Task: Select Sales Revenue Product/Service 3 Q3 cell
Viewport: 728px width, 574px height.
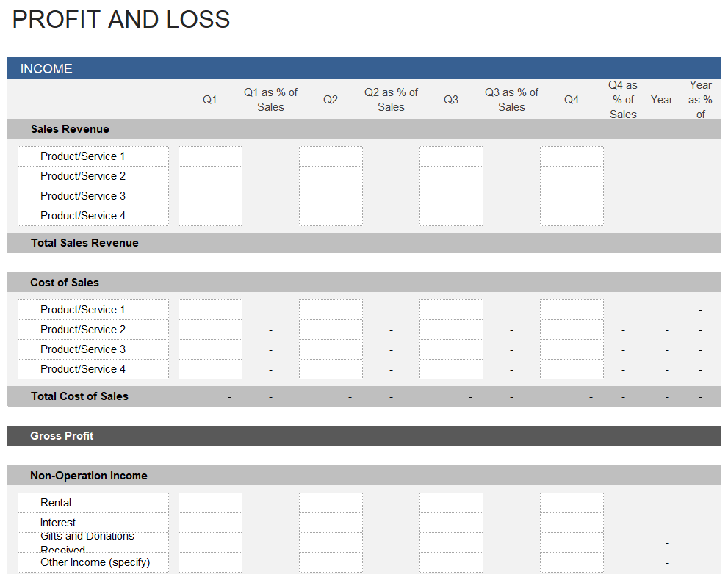Action: 451,196
